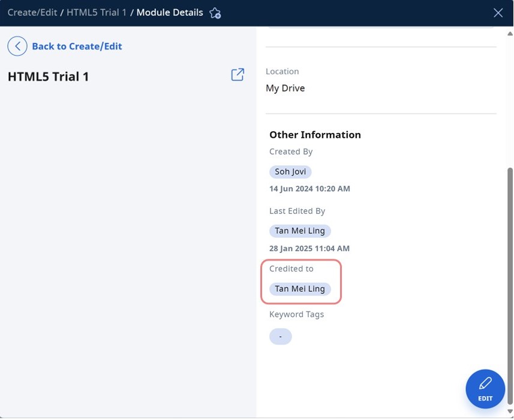The image size is (514, 420).
Task: Click the scrollbar up arrow
Action: pos(510,34)
